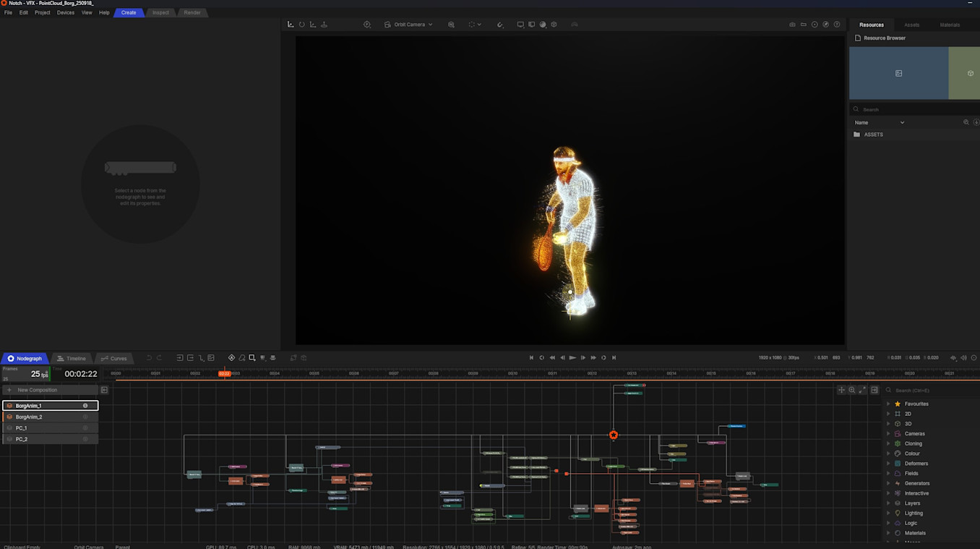Open the Orbit Camera dropdown

408,25
